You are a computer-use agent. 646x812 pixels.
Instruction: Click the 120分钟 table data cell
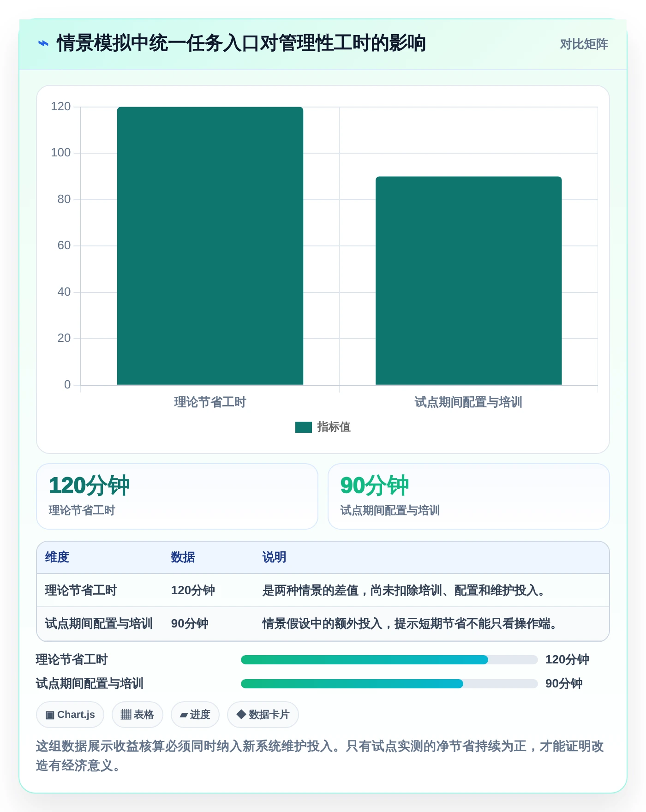click(x=193, y=591)
